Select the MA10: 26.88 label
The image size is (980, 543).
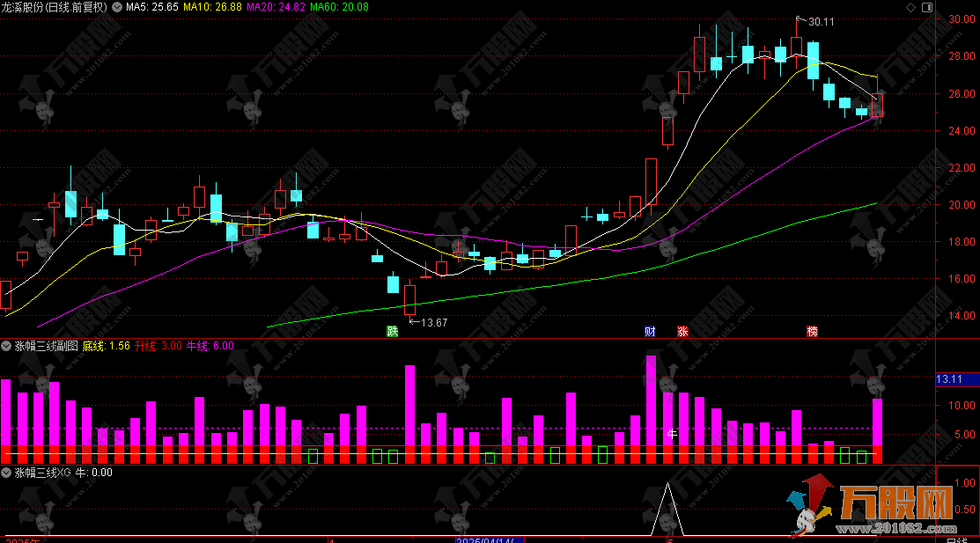pos(212,7)
